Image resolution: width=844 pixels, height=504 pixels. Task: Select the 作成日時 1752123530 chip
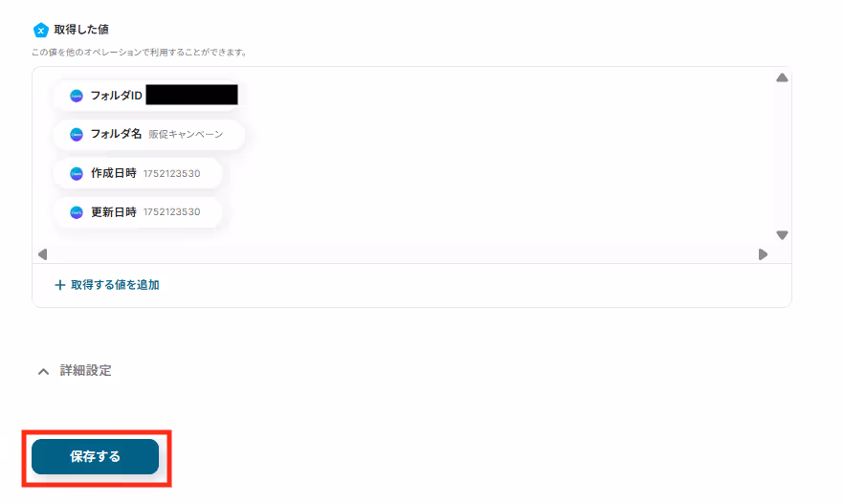coord(138,173)
